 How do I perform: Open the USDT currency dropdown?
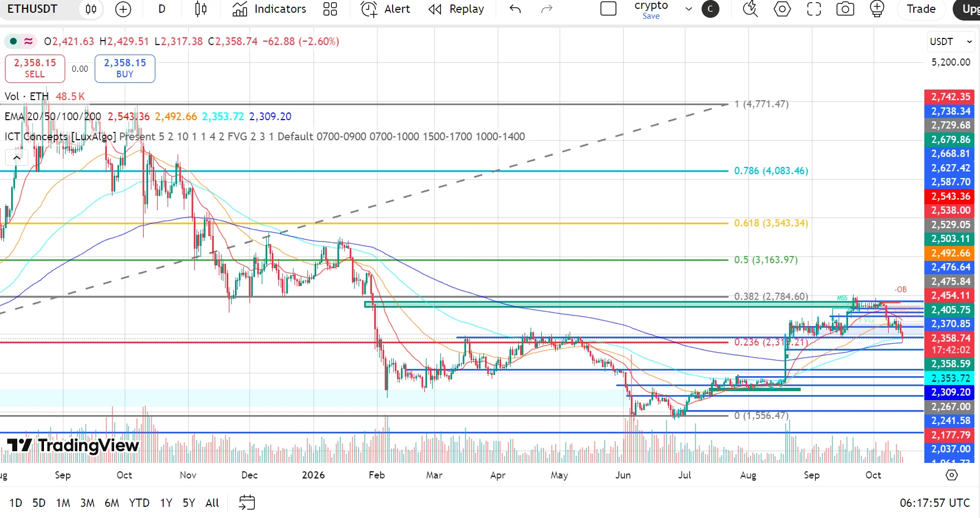point(951,42)
